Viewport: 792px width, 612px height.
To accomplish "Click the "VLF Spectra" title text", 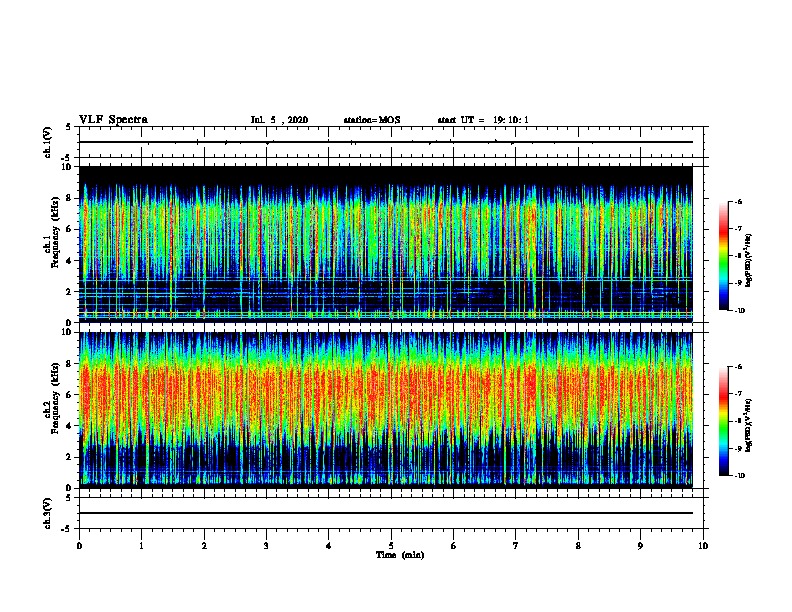I will click(x=113, y=120).
